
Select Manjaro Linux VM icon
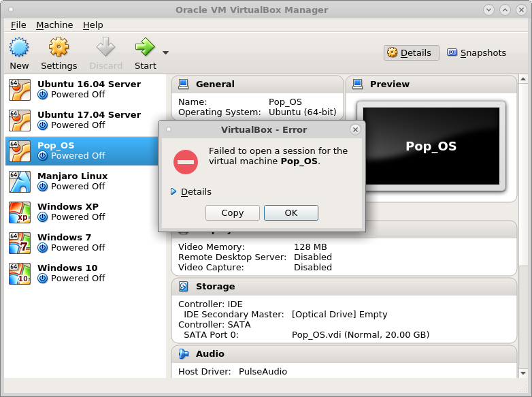pos(20,182)
